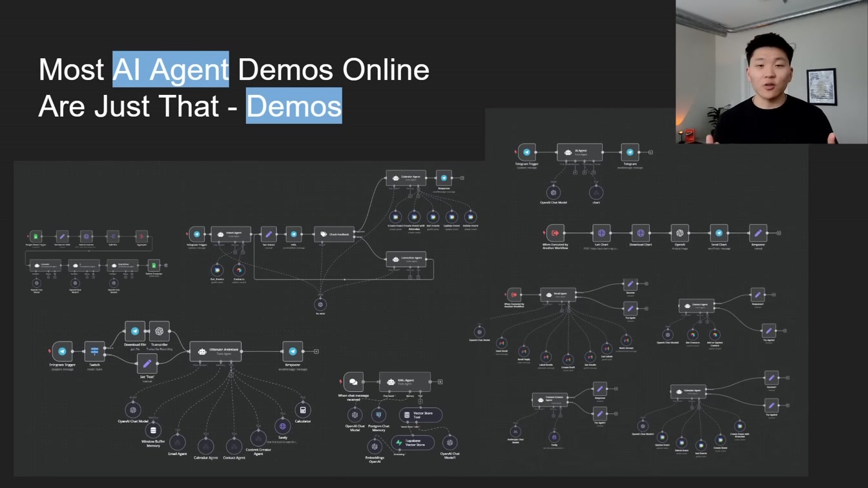Image resolution: width=868 pixels, height=488 pixels.
Task: Open the Download File Telegram node
Action: (135, 331)
